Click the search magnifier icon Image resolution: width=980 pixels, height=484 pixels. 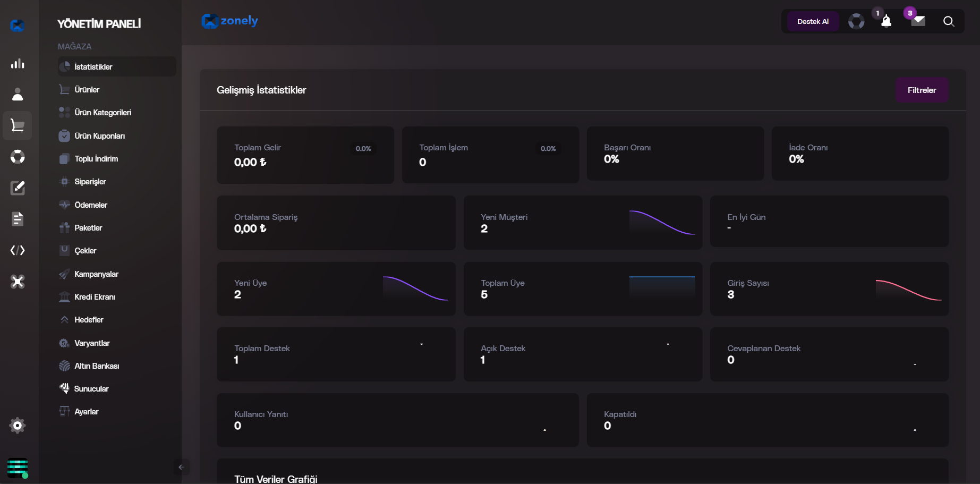coord(949,21)
